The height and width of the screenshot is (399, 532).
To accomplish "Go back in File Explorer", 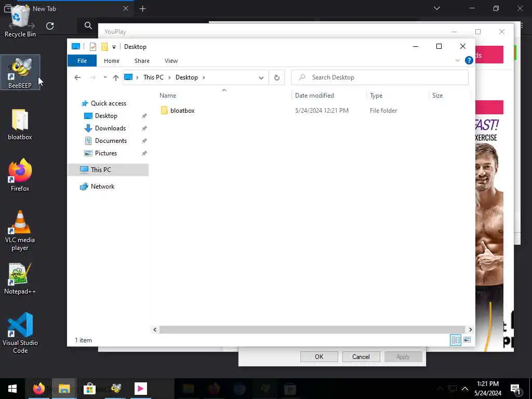I will [x=77, y=77].
